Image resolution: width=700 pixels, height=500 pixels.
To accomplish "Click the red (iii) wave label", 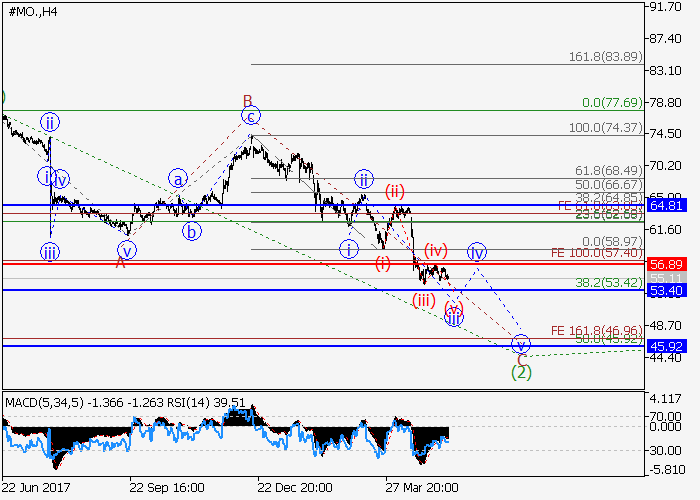I will click(424, 299).
